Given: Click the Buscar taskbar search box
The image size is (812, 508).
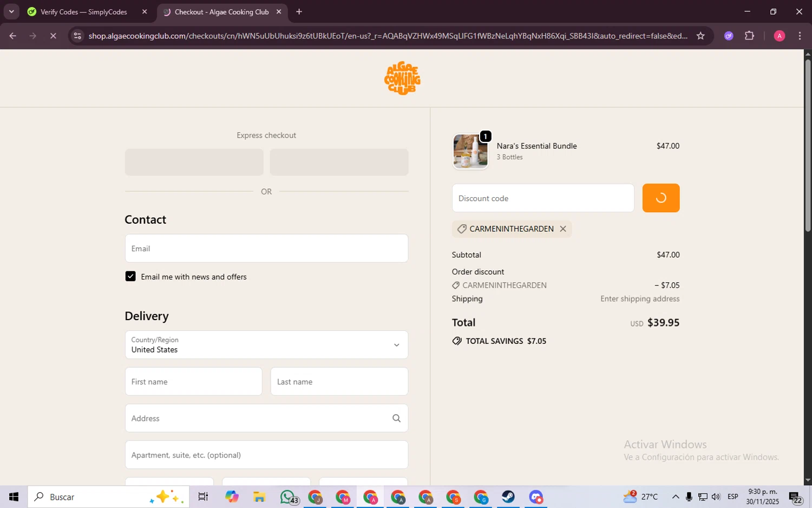Looking at the screenshot, I should (108, 497).
